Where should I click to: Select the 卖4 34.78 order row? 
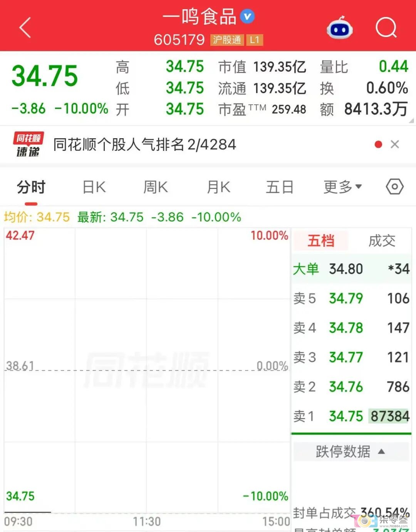click(x=351, y=328)
